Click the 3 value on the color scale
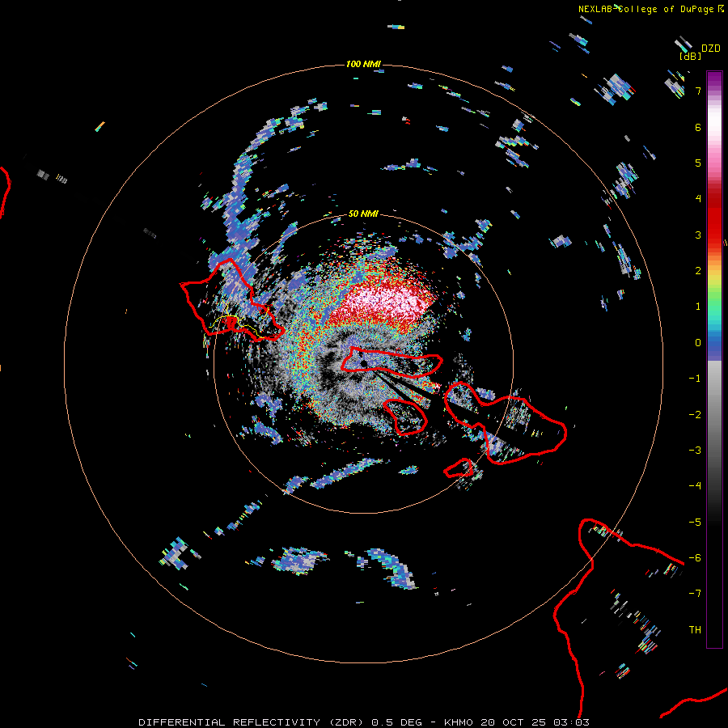Image resolution: width=728 pixels, height=728 pixels. click(x=698, y=235)
